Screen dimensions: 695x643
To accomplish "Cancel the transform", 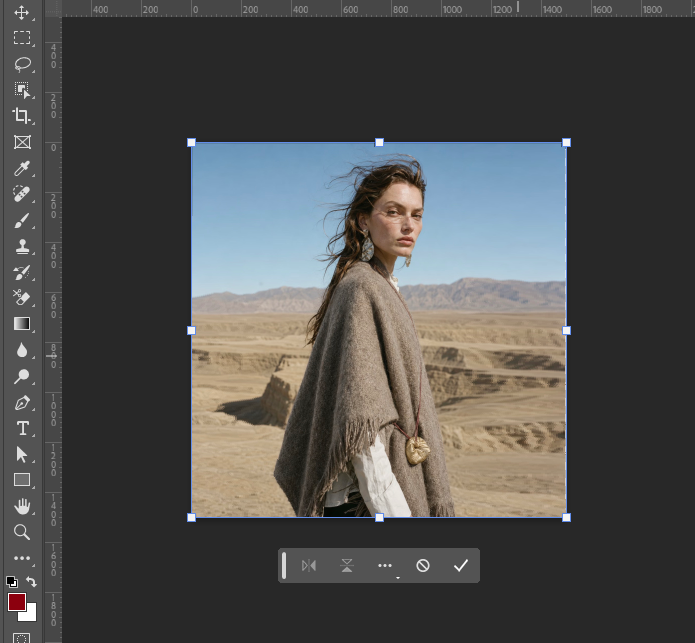I will (423, 565).
